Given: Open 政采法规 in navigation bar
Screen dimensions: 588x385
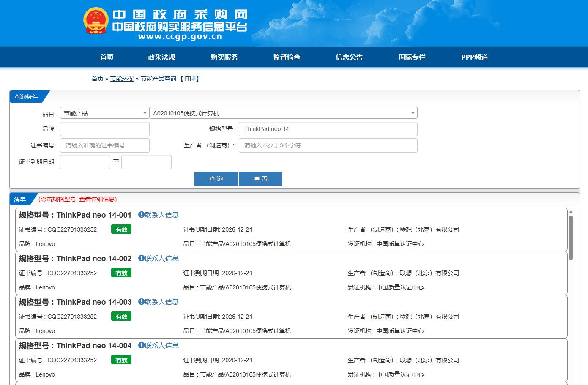Looking at the screenshot, I should 161,57.
